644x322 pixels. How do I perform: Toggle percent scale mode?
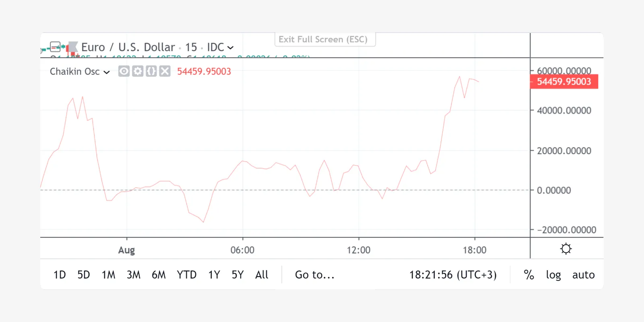[529, 275]
